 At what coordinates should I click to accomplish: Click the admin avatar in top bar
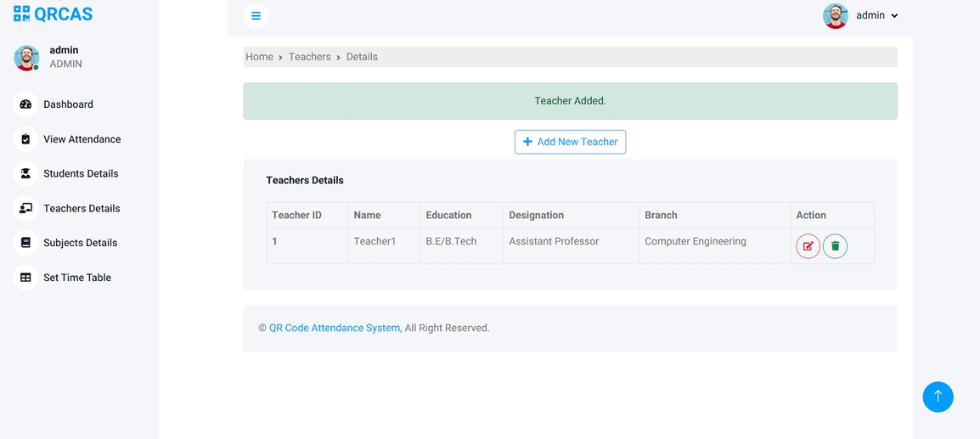tap(836, 15)
